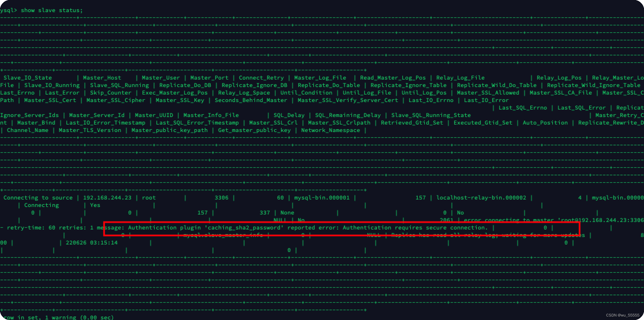This screenshot has width=644, height=320.
Task: Click the 'show slave status;' command text
Action: 52,10
